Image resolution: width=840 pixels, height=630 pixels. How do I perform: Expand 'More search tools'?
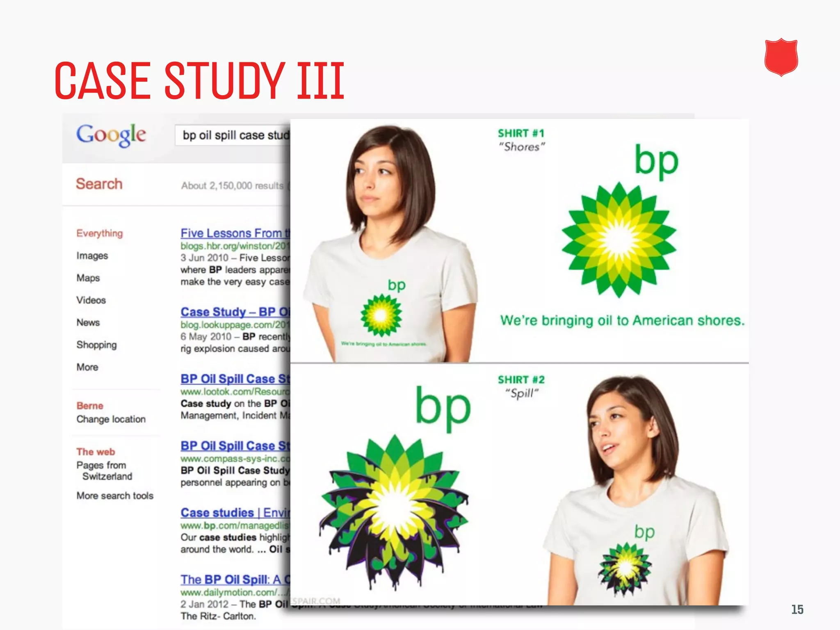115,495
